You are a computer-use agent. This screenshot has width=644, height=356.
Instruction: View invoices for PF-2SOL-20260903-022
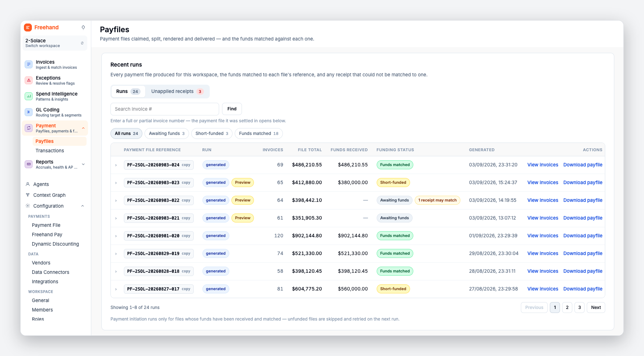543,200
